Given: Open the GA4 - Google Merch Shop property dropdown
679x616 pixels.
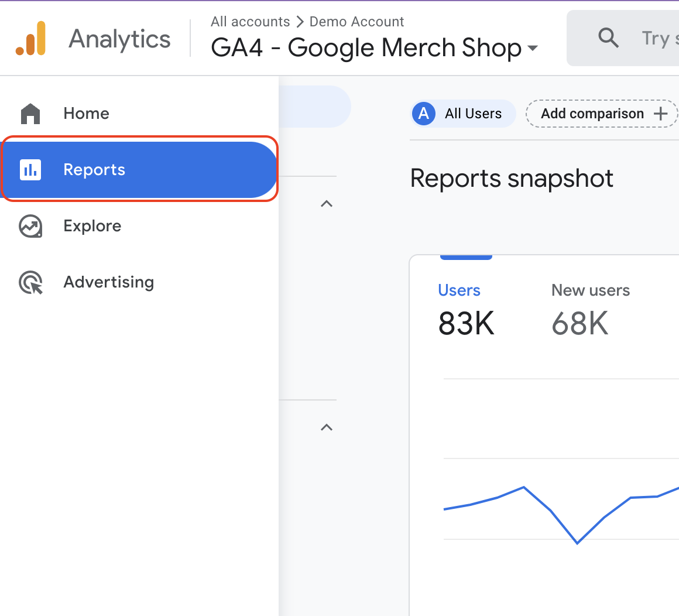Looking at the screenshot, I should (x=374, y=47).
